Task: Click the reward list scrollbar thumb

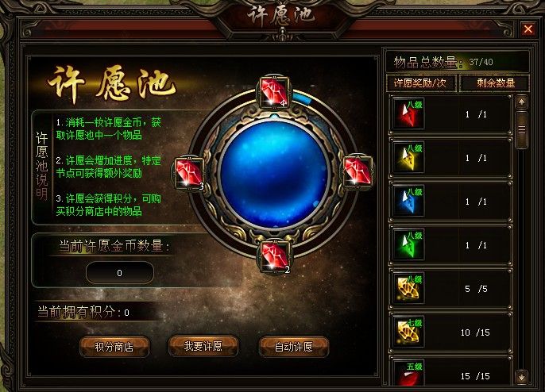Action: [x=521, y=130]
